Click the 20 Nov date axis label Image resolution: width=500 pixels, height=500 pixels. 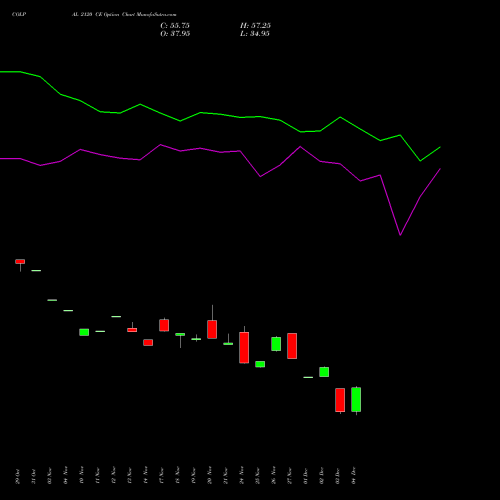tap(210, 475)
